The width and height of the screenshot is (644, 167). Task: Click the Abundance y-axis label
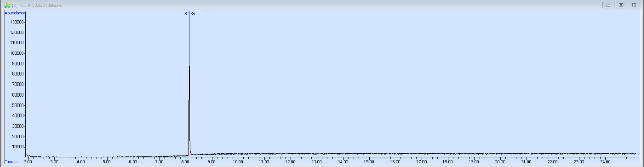(15, 13)
